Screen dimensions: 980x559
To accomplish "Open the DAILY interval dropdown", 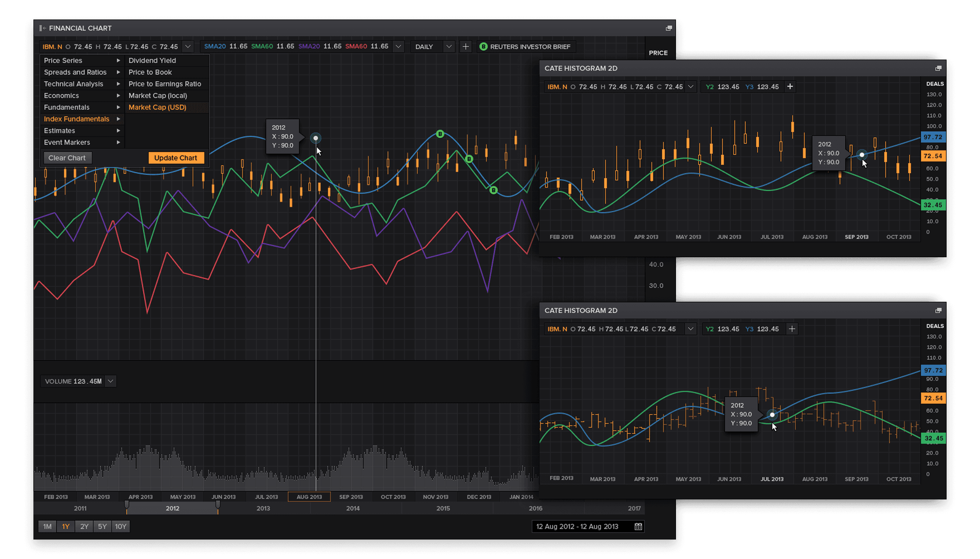I will 448,46.
